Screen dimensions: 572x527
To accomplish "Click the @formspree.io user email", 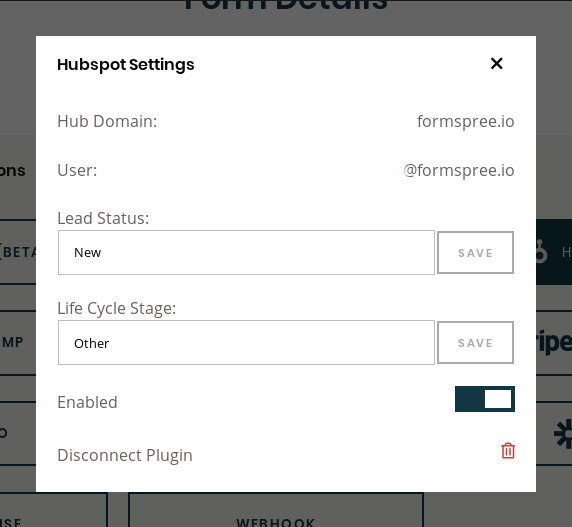I will coord(459,170).
